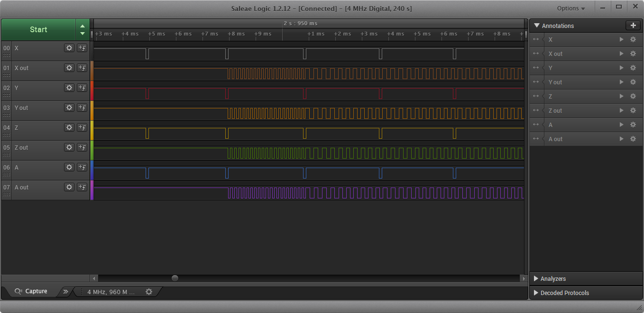Open channel settings gear for Z
This screenshot has height=313, width=644.
69,127
